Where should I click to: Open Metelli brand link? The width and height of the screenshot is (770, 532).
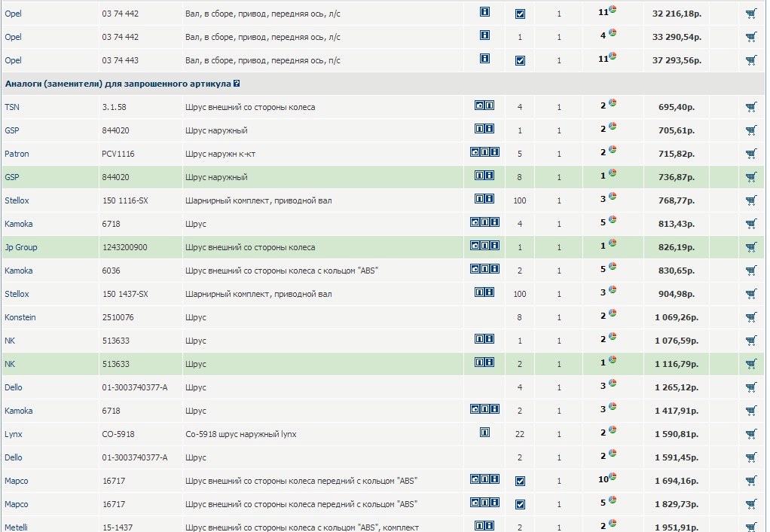[x=17, y=527]
